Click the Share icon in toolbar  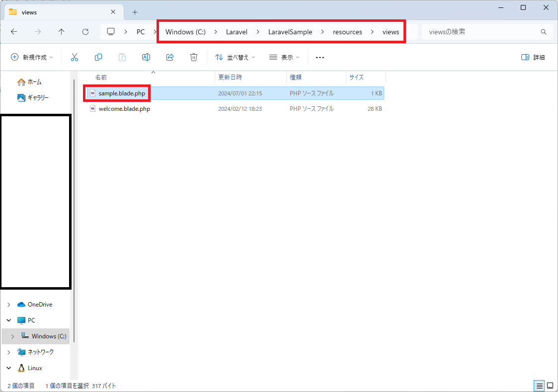point(170,57)
